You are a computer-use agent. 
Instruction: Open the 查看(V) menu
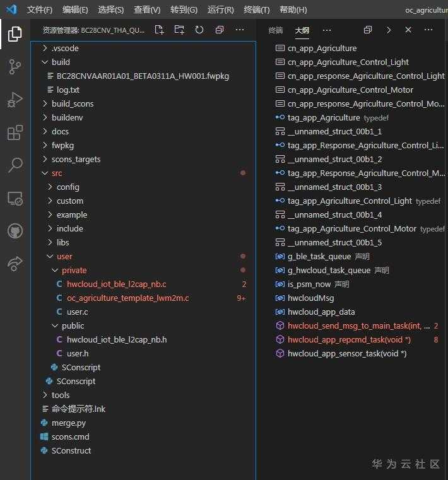click(147, 10)
